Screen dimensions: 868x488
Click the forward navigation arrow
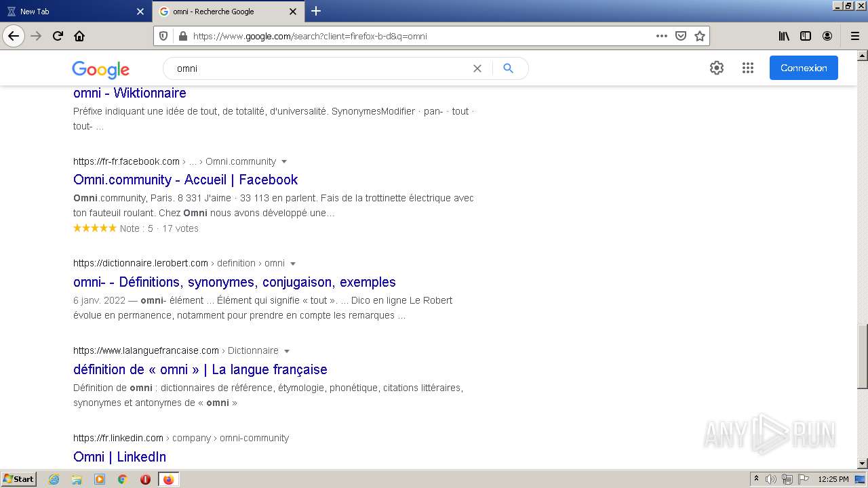pos(37,36)
